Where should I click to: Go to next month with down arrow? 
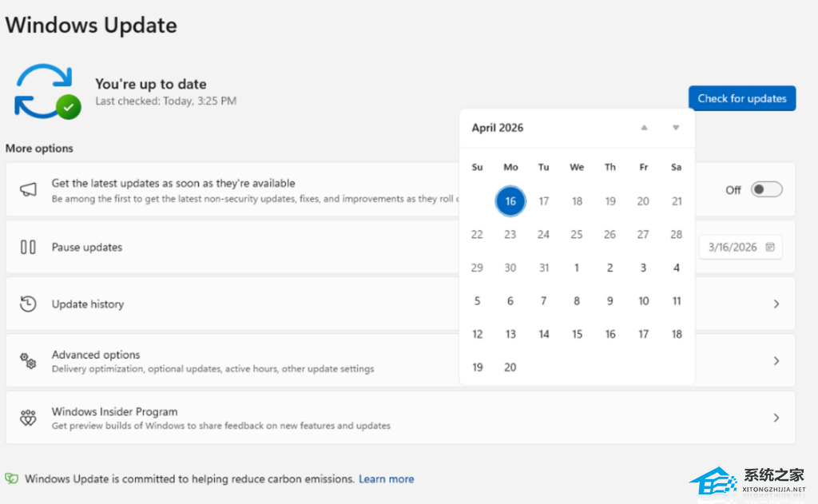676,128
